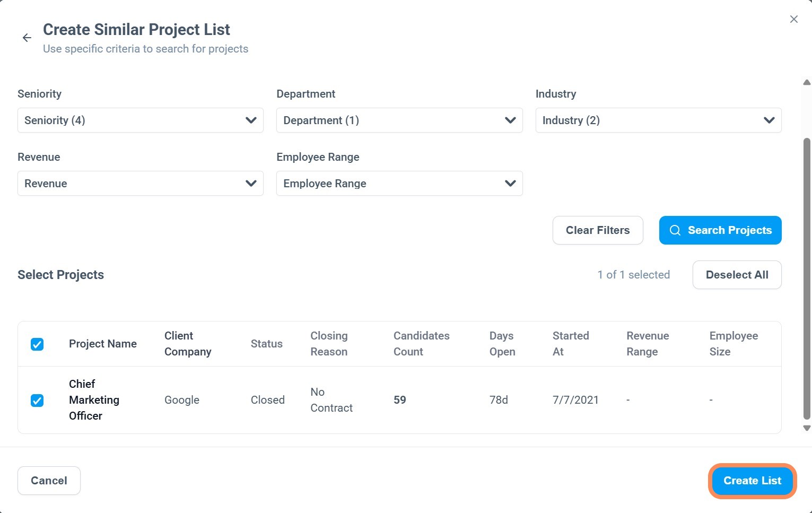Click the scrollbar up arrow

click(x=807, y=83)
